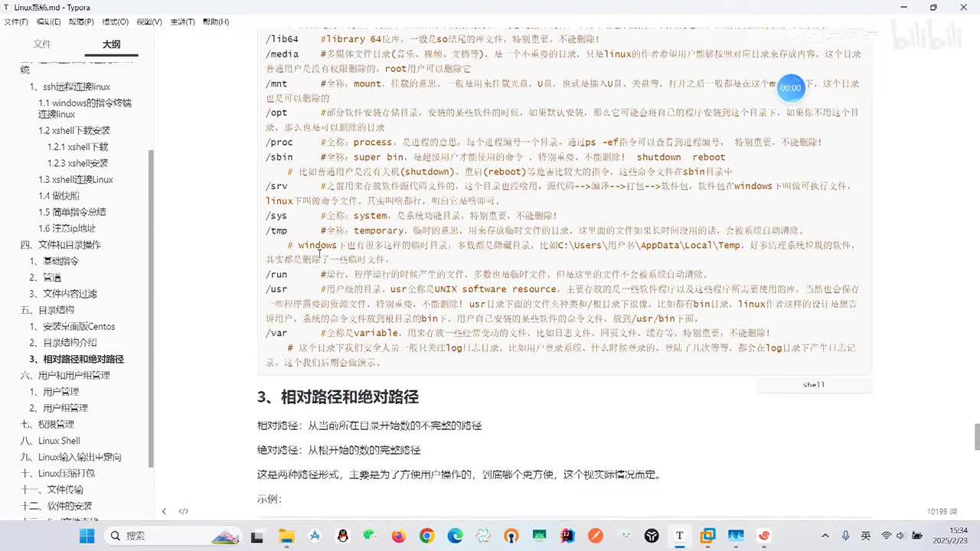The height and width of the screenshot is (551, 980).
Task: Open the blue letter A app in taskbar
Action: pyautogui.click(x=315, y=536)
